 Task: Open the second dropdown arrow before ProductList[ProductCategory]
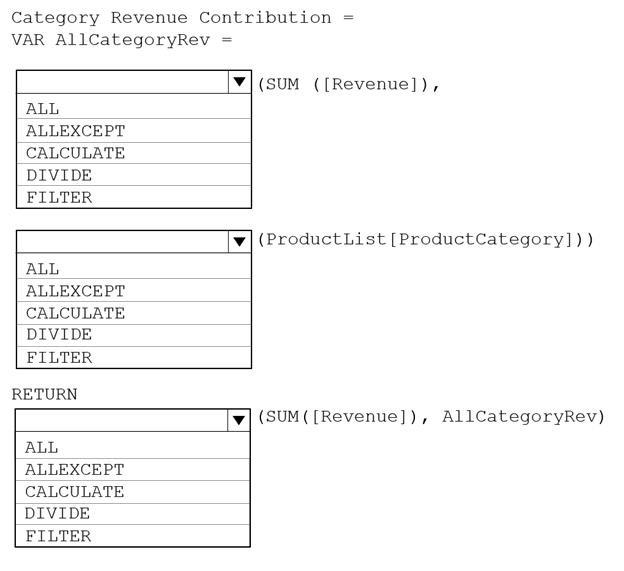pos(240,242)
